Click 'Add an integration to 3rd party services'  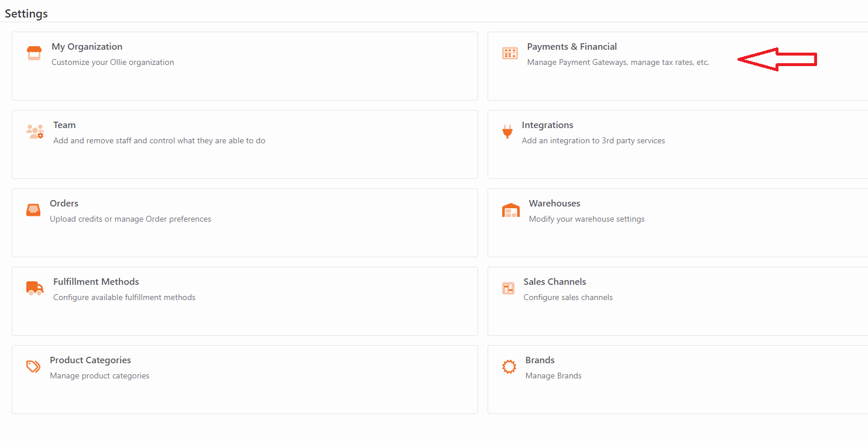tap(593, 140)
